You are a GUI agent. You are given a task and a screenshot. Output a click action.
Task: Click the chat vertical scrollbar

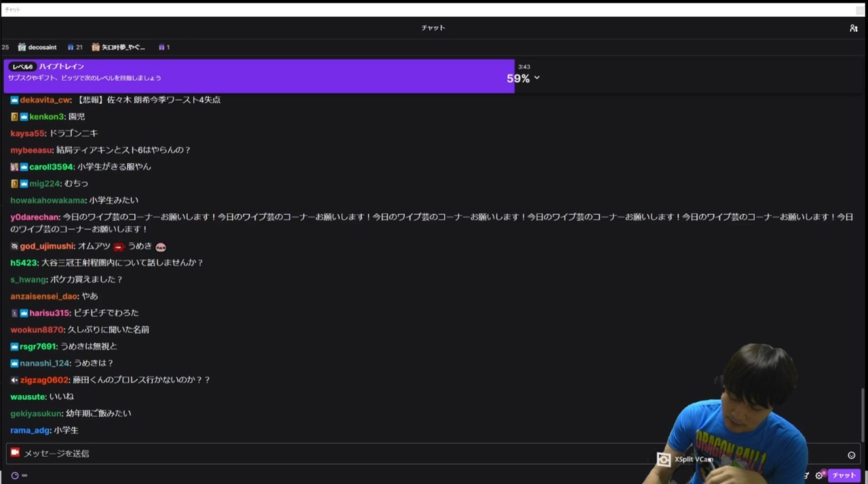[863, 414]
